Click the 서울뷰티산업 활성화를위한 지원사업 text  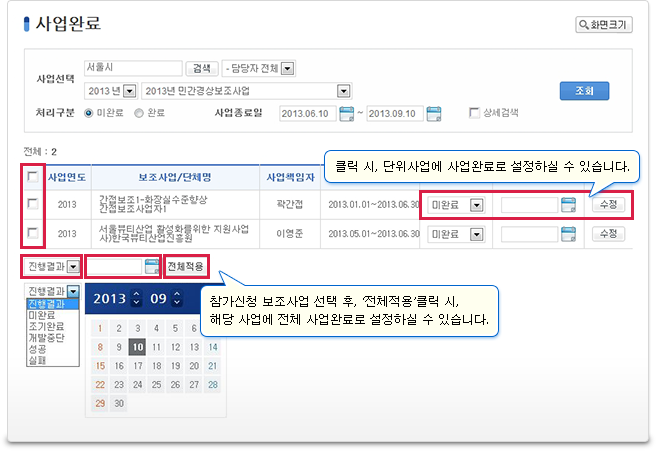174,229
